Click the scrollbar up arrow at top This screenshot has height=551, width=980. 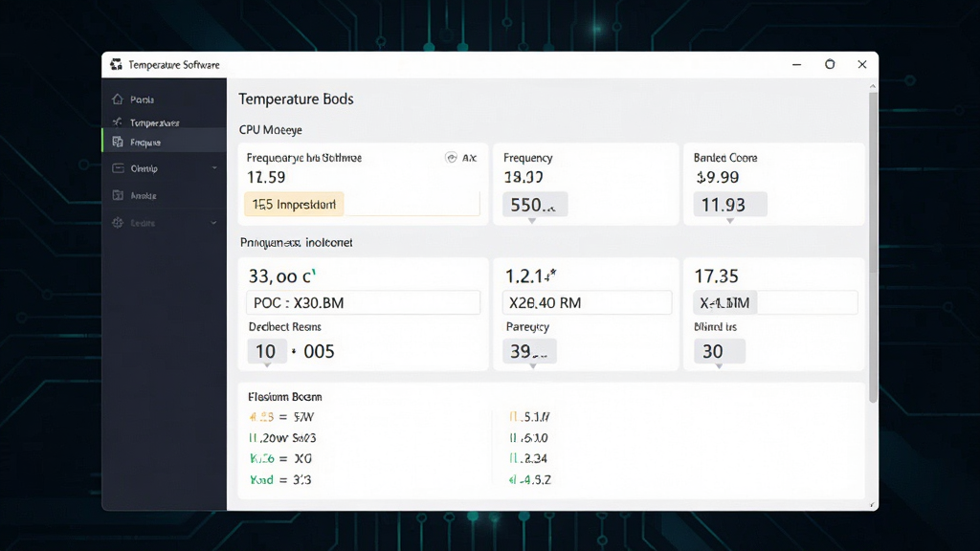(x=873, y=86)
